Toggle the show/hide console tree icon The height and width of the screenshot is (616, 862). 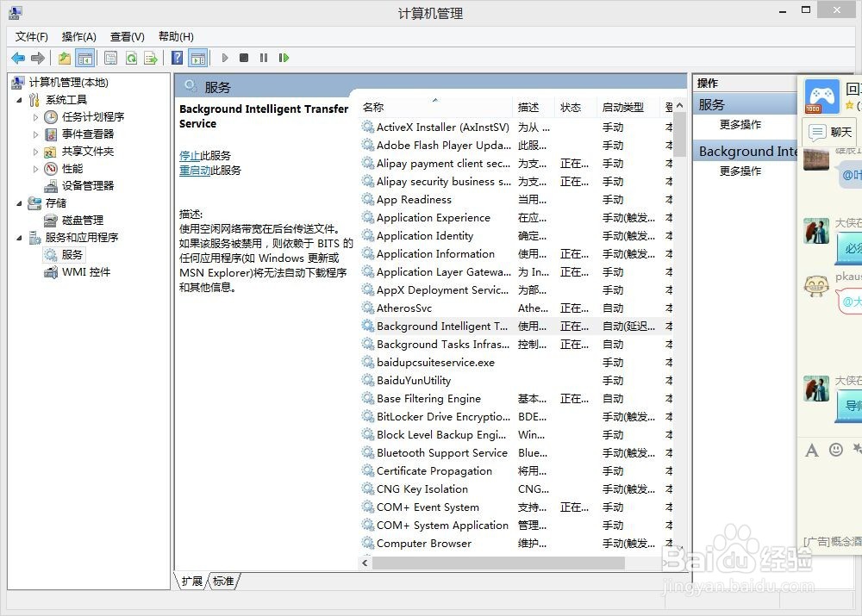85,58
